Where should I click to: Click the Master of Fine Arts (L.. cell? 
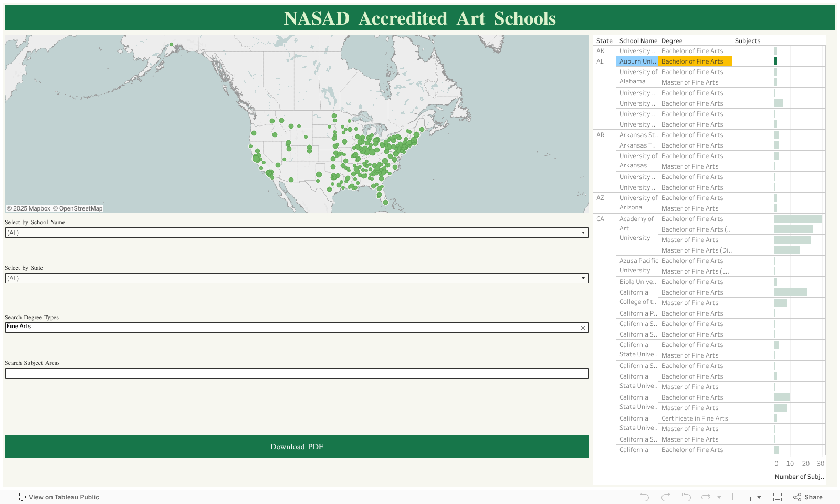[x=695, y=271]
